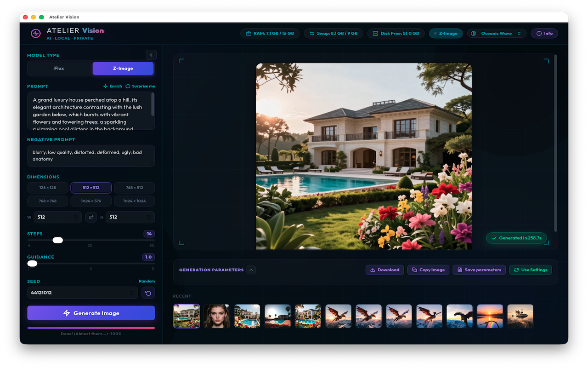Click the Atelier Vision logo icon
Screen dimensions: 588x368
pos(36,34)
